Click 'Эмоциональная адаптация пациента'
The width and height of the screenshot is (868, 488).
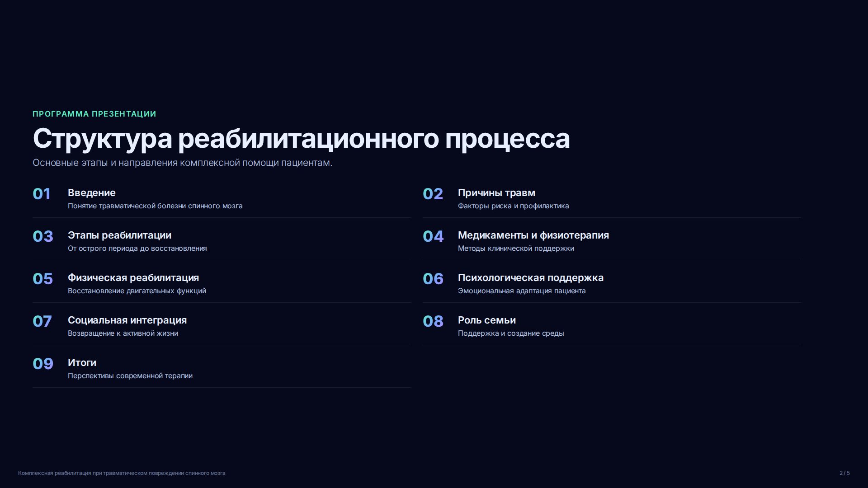click(x=522, y=291)
